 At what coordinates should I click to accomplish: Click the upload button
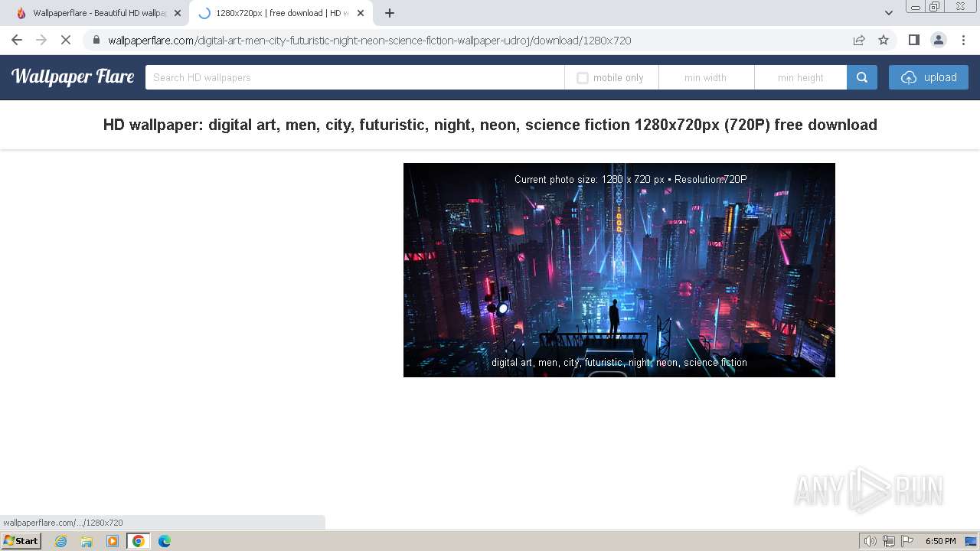[x=929, y=77]
